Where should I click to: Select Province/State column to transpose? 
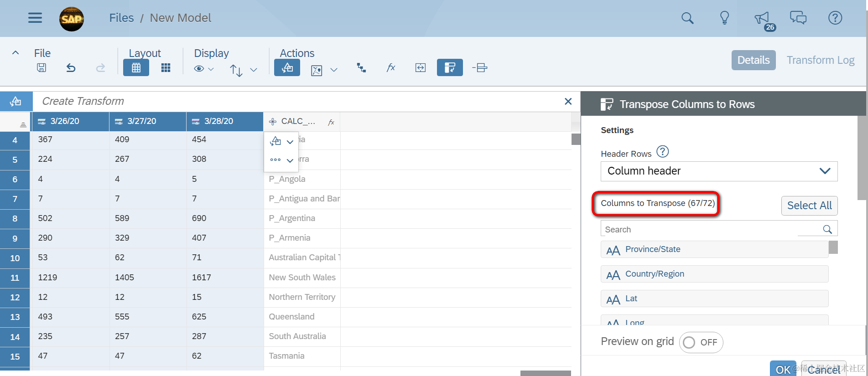714,249
